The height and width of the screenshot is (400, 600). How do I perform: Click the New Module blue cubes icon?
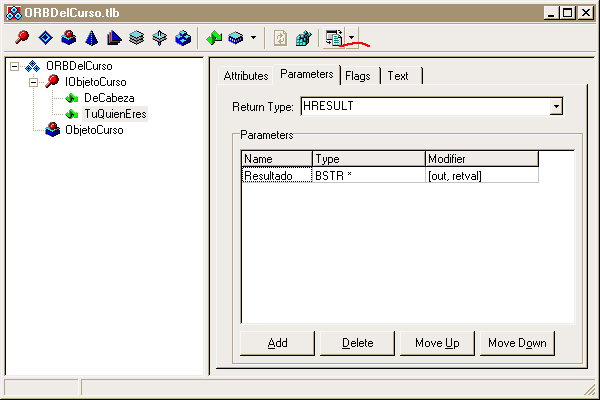tap(183, 38)
